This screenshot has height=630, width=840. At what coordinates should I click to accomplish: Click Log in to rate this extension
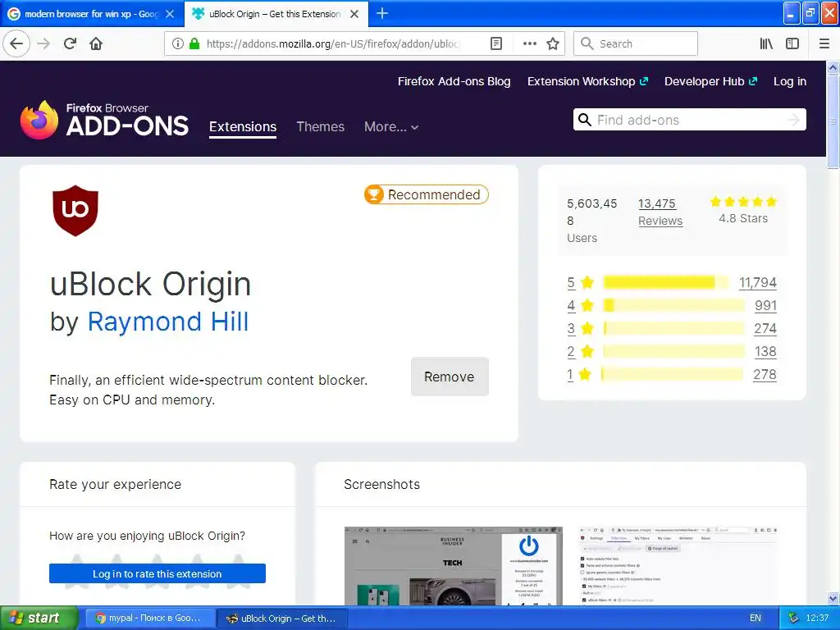tap(157, 573)
